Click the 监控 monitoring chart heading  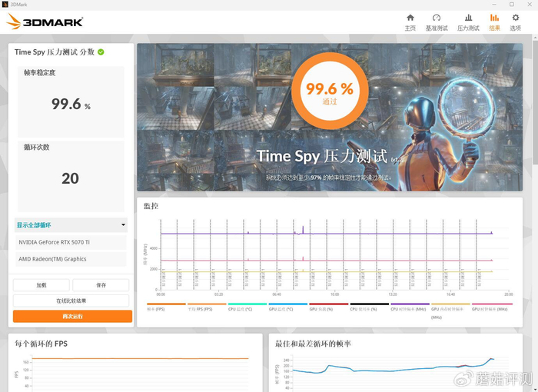tap(151, 206)
